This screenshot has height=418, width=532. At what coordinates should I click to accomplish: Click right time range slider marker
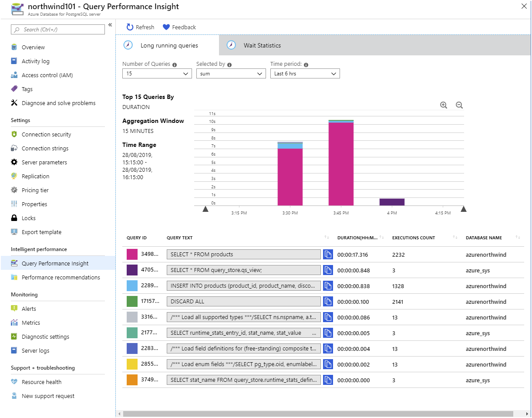click(x=464, y=209)
